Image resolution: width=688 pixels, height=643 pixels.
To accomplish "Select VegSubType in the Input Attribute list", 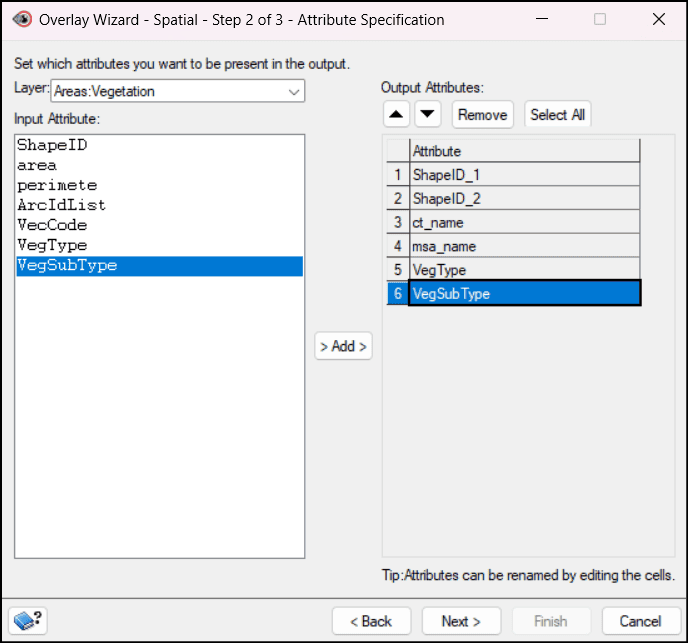I will point(160,266).
